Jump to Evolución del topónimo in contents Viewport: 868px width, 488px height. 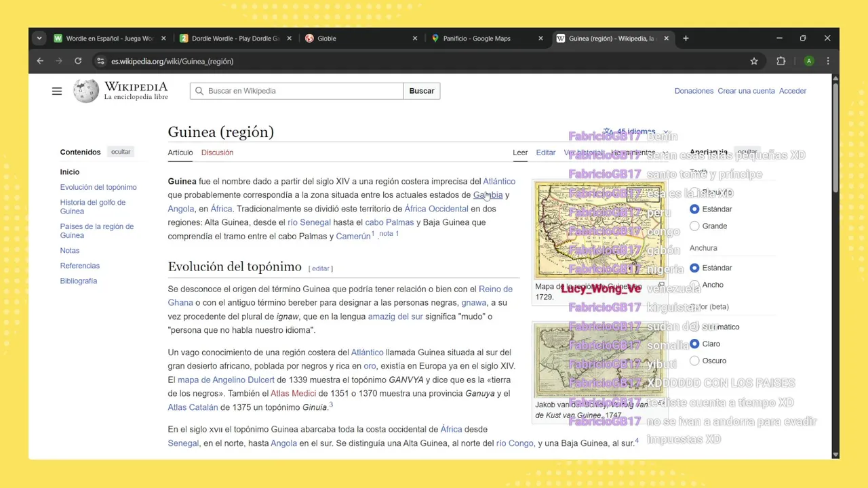click(98, 187)
